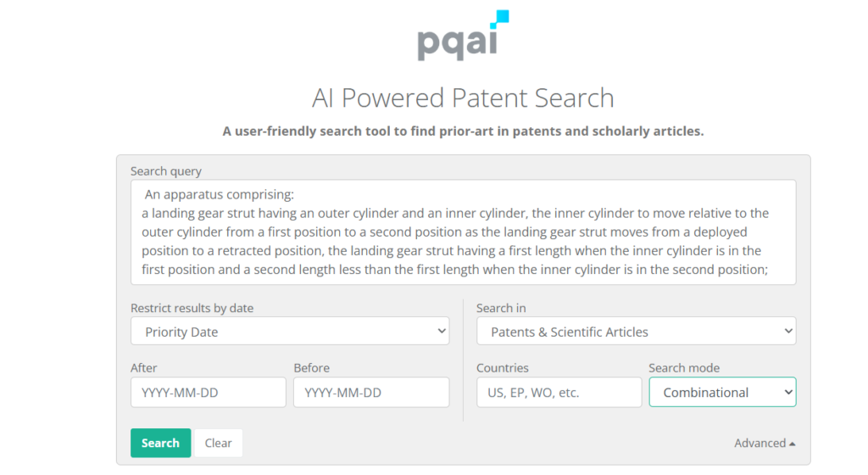Click the Search mode dropdown chevron
This screenshot has height=475, width=868.
click(x=788, y=392)
